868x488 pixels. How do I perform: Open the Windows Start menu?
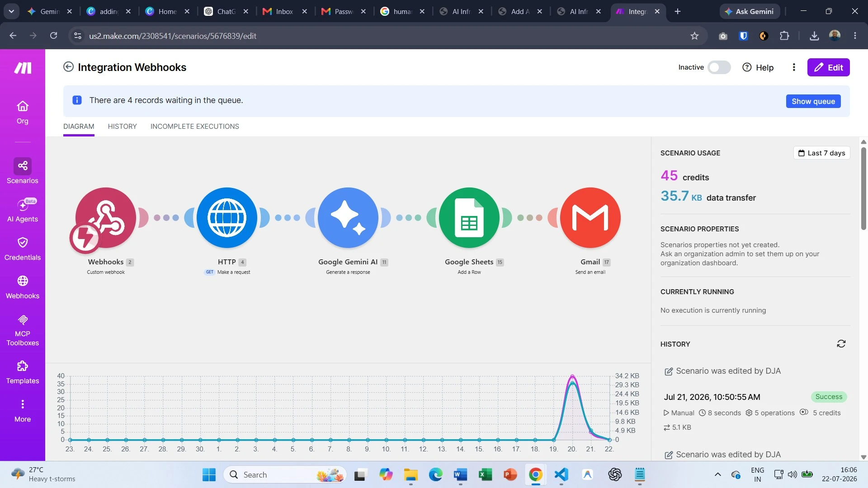[x=209, y=474]
